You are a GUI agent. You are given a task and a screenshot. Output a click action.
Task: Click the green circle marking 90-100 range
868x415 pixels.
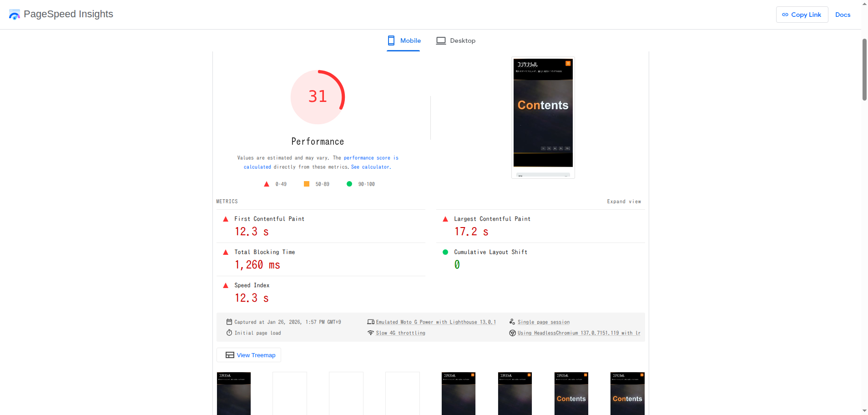[349, 184]
